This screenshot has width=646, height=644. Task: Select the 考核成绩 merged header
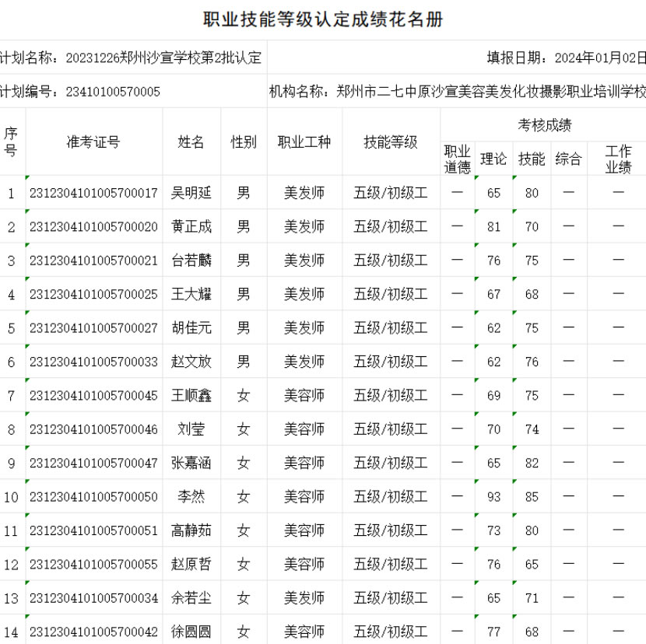(x=544, y=124)
